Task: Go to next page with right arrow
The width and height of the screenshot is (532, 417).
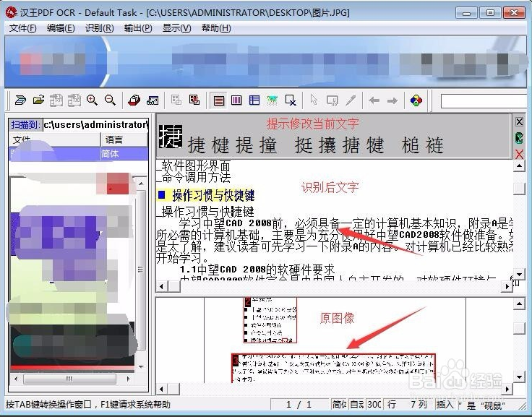Action: (x=392, y=100)
